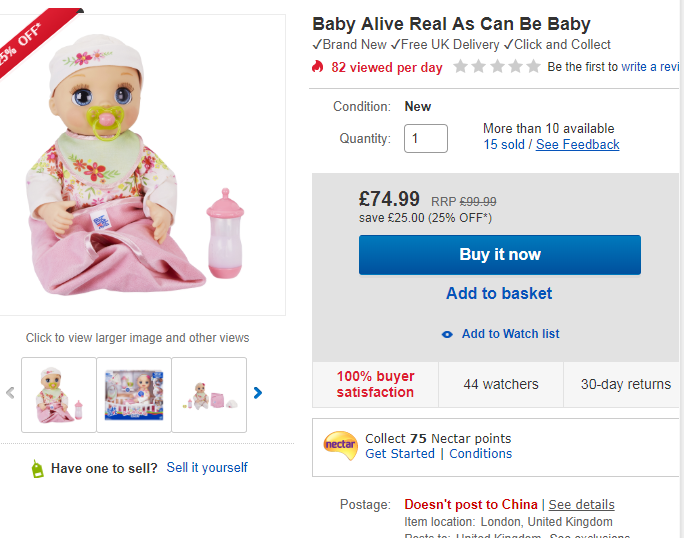
Task: Open the See Feedback link
Action: coord(577,145)
